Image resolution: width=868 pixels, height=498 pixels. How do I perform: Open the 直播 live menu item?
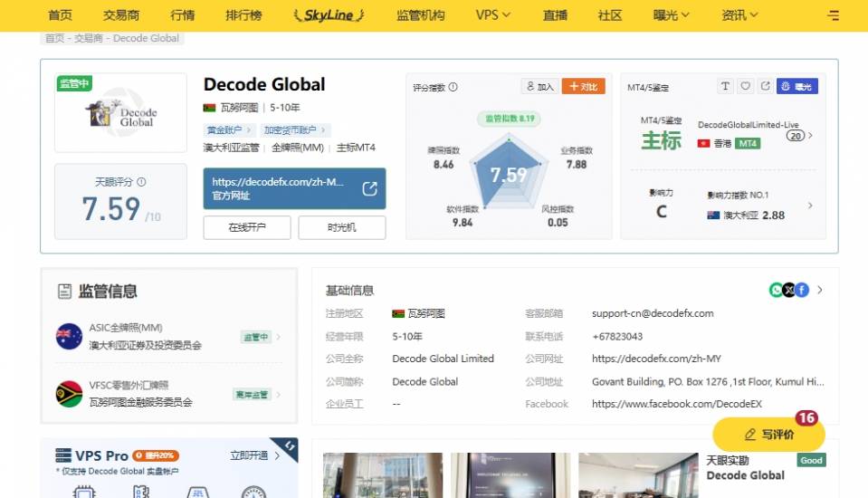point(555,15)
